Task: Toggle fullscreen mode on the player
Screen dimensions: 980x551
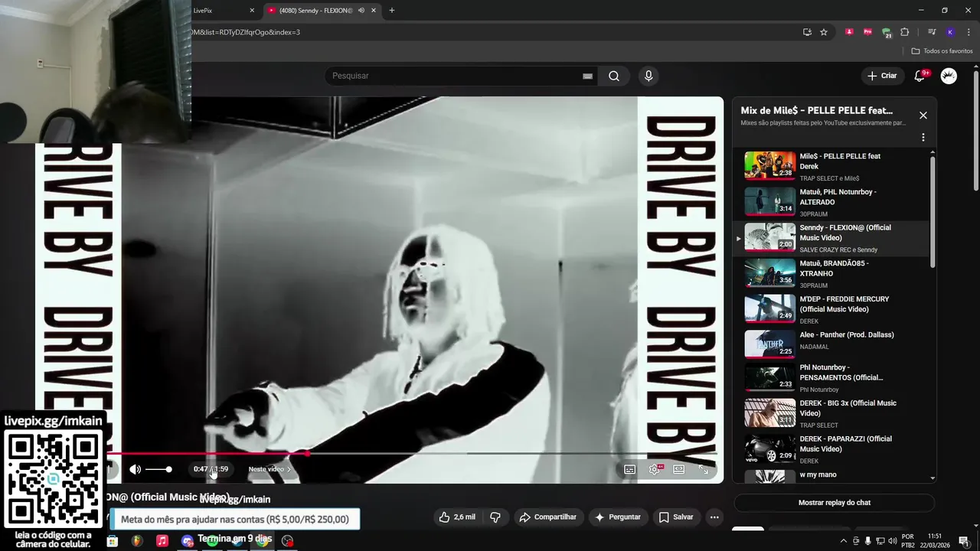Action: [703, 469]
